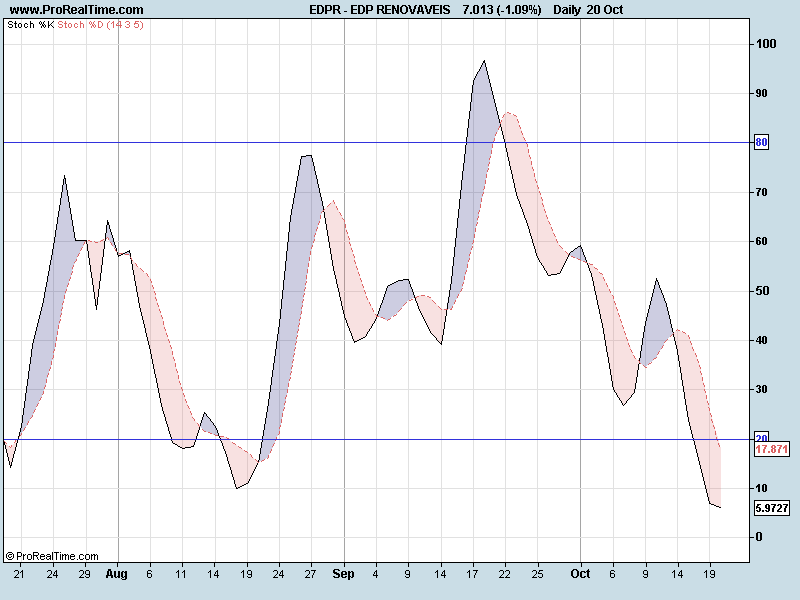Click the blue horizontal line at level 80

tap(377, 142)
